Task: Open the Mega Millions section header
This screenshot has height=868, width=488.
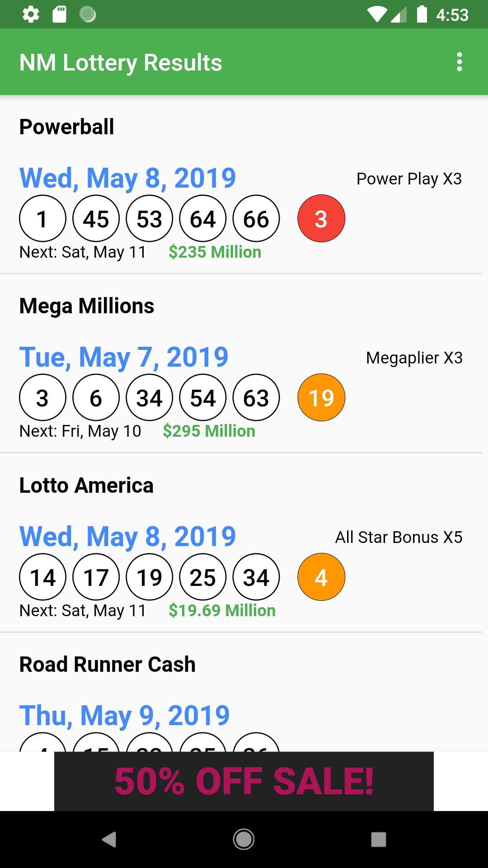Action: (87, 306)
